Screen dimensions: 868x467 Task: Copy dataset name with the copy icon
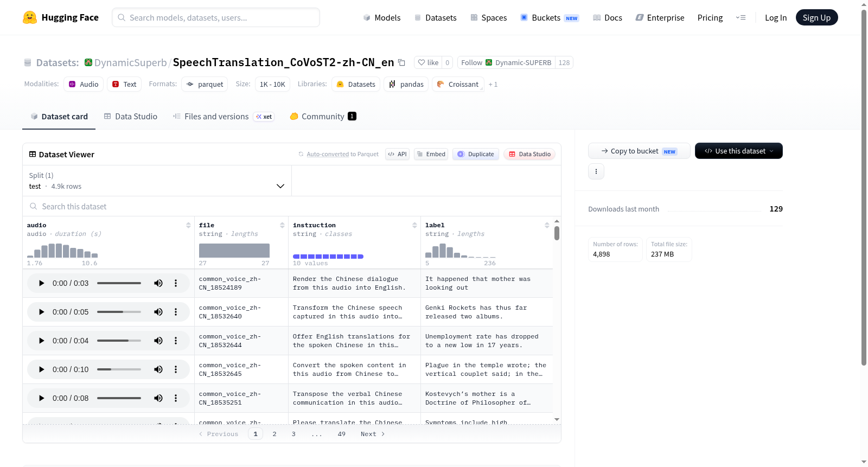(401, 62)
